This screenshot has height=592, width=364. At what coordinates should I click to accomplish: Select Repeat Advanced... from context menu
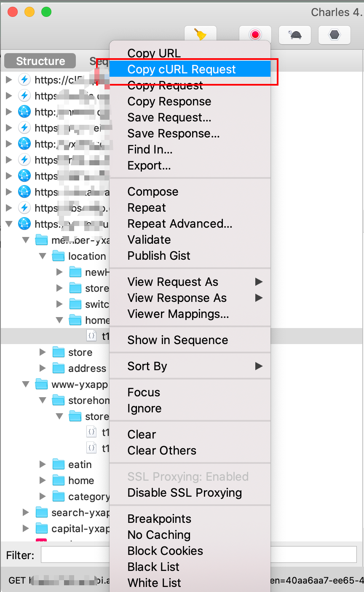[180, 224]
